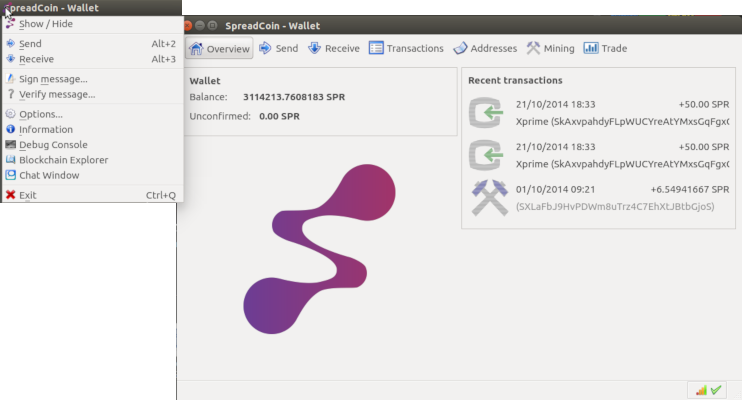
Task: Click the Show / Hide tray menu entry
Action: tap(92, 24)
